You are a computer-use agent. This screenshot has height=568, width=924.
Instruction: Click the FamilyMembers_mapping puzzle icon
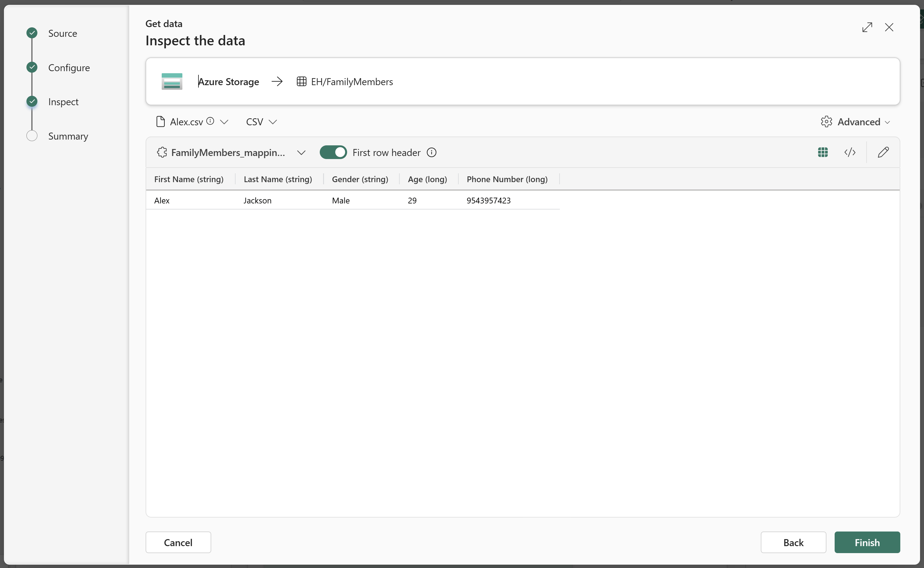coord(162,152)
